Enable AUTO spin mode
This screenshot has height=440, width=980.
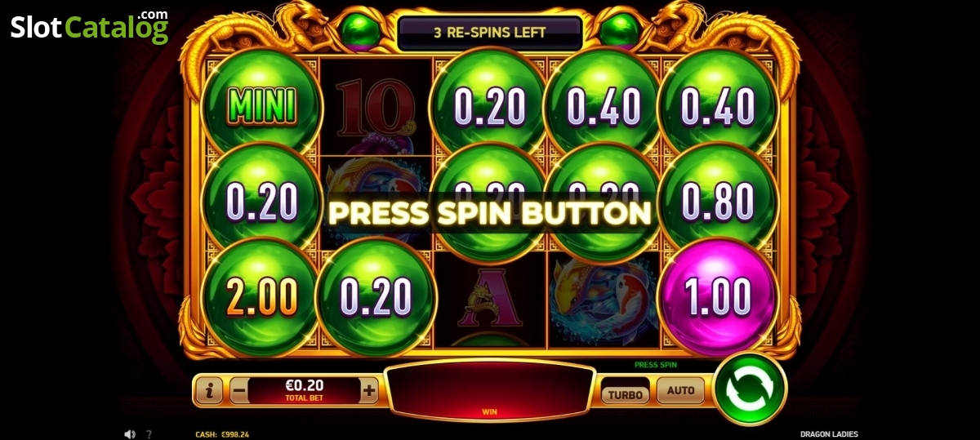(681, 390)
